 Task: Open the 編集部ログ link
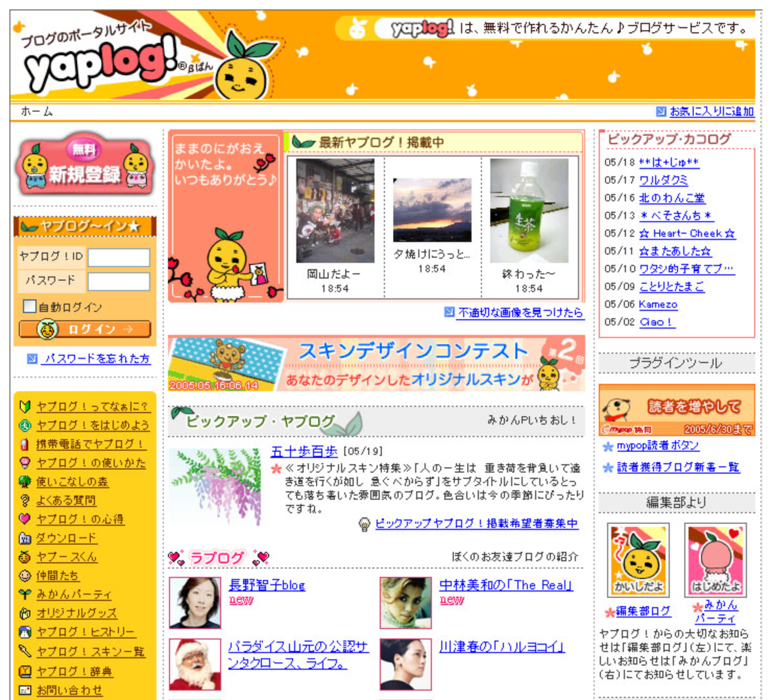pyautogui.click(x=643, y=611)
